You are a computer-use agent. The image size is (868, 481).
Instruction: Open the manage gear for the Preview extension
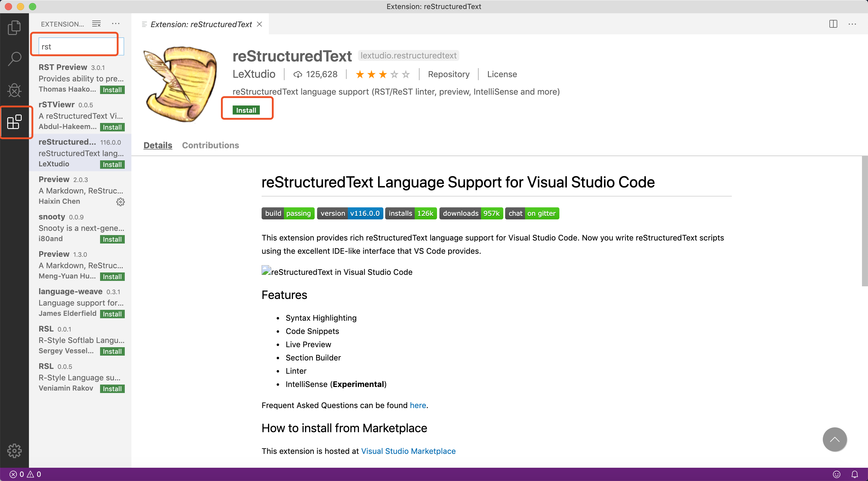(x=120, y=201)
